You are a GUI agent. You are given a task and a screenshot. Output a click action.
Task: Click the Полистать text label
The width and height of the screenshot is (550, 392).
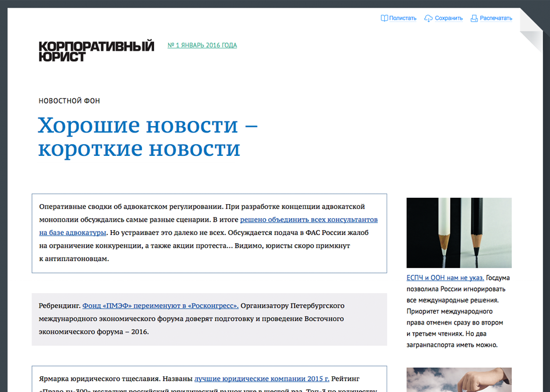pyautogui.click(x=402, y=18)
